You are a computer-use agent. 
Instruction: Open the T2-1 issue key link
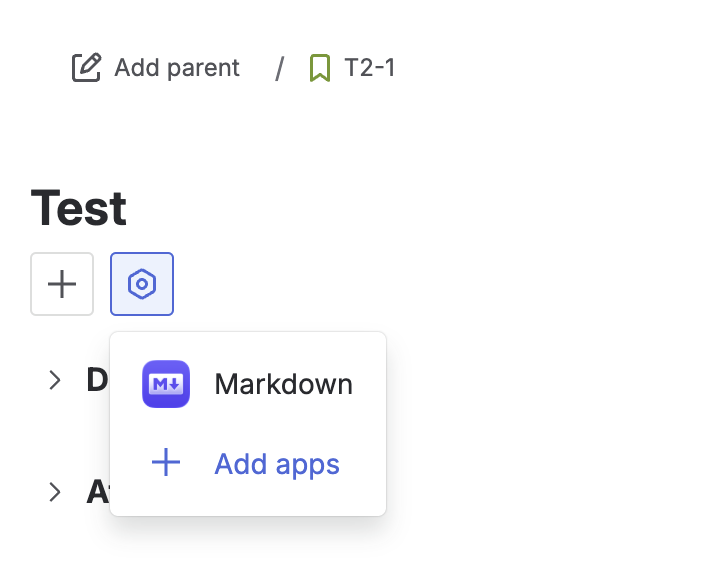tap(369, 68)
